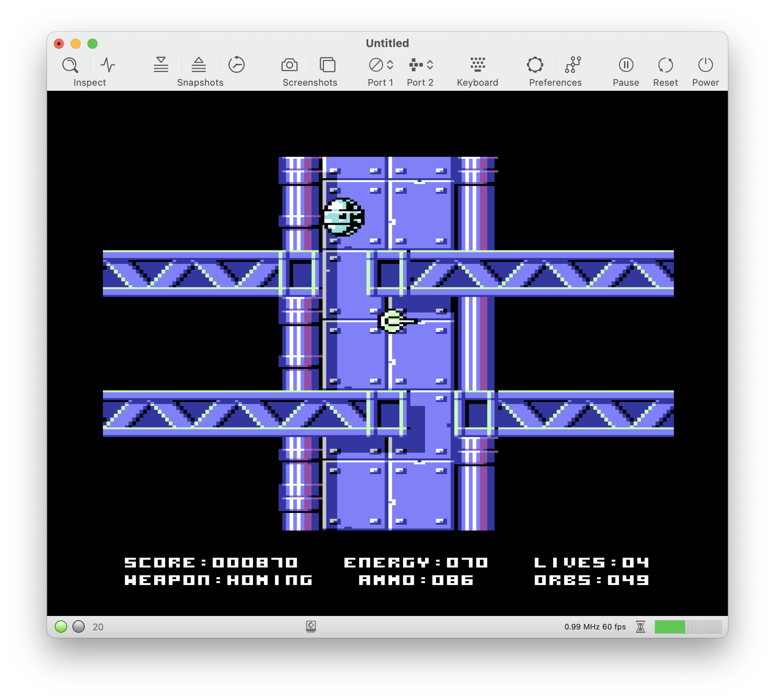Screen dimensions: 775x700
Task: Click the ENERGY:070 readout in the game
Action: coord(416,563)
